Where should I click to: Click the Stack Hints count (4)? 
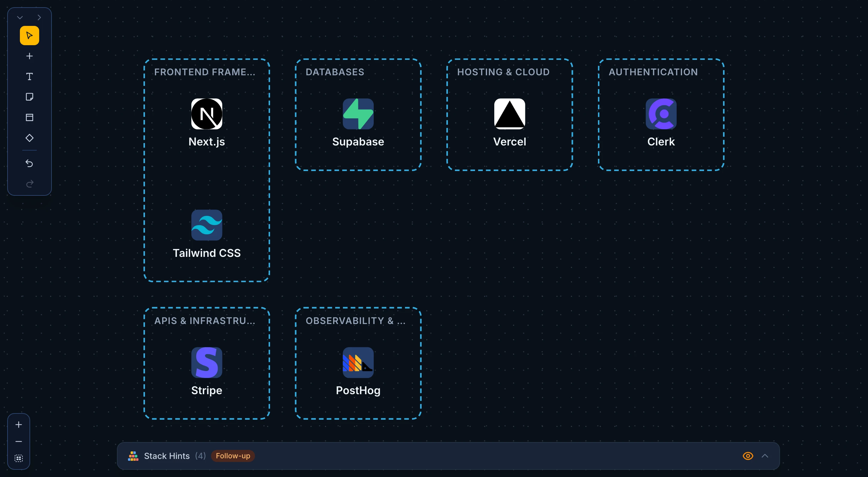coord(200,456)
